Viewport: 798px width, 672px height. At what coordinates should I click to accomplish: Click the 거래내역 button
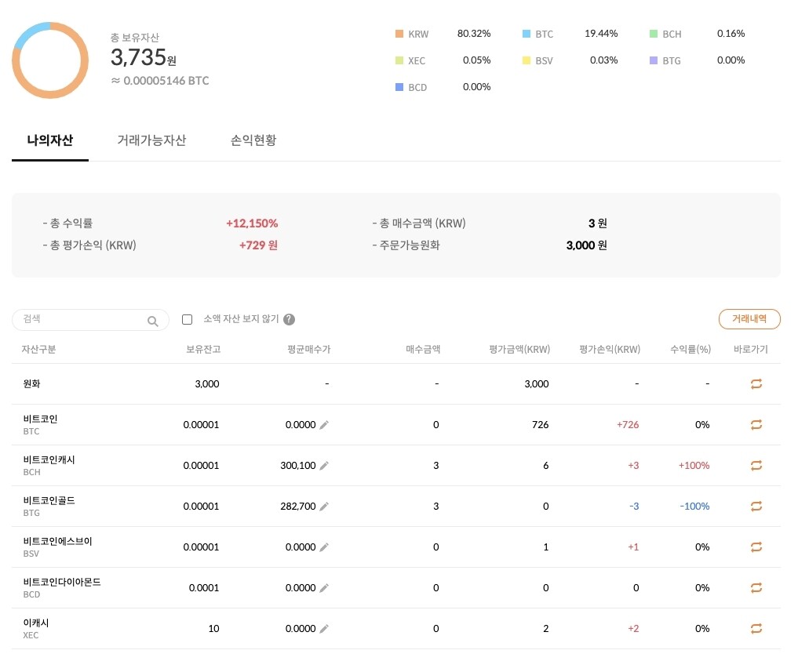749,319
